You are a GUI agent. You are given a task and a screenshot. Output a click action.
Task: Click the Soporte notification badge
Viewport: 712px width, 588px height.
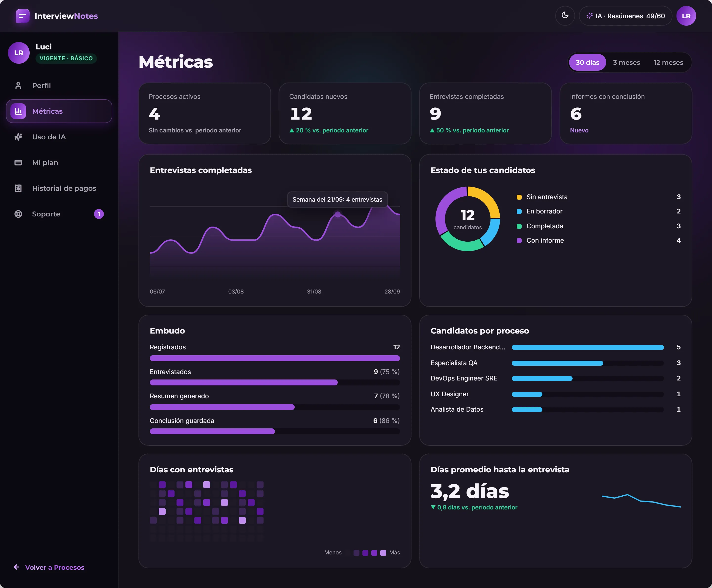tap(99, 214)
